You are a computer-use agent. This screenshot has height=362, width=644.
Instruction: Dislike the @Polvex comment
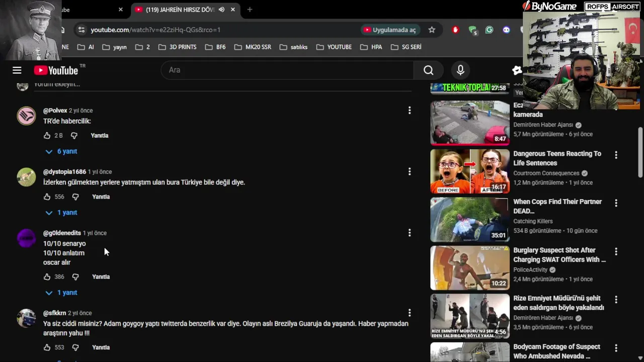[74, 136]
